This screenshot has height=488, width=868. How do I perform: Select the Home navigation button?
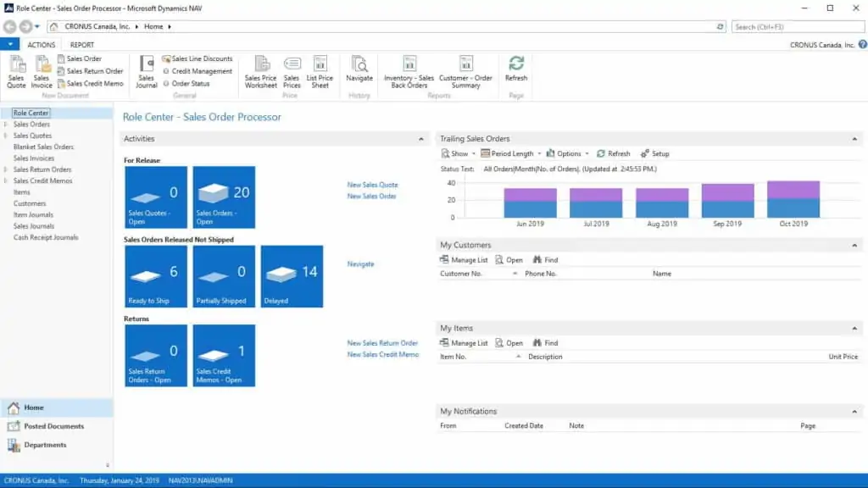click(57, 408)
